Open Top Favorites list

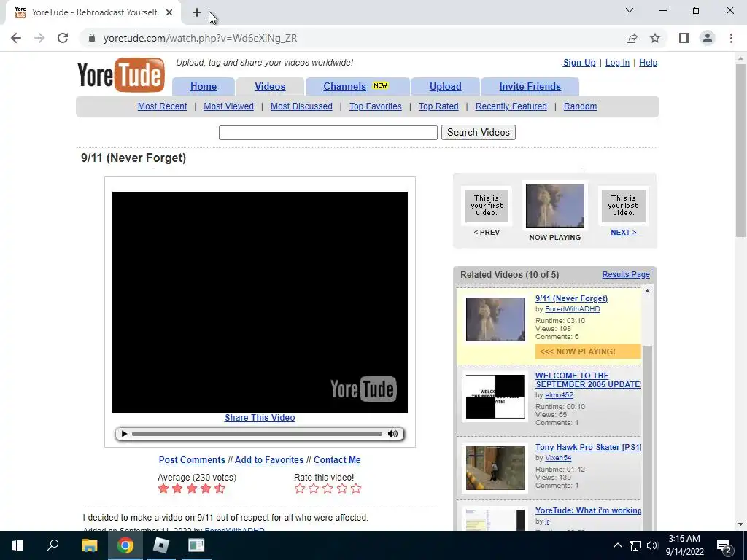[376, 106]
